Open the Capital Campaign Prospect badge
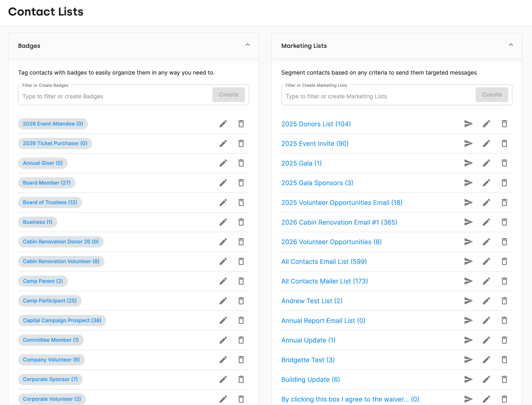The image size is (532, 405). point(62,320)
